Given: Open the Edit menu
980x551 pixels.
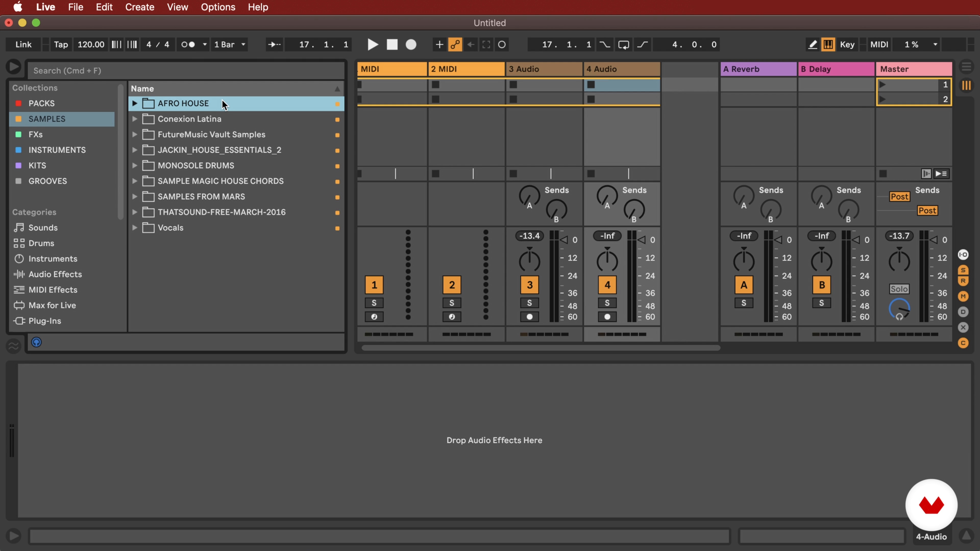Looking at the screenshot, I should [104, 7].
